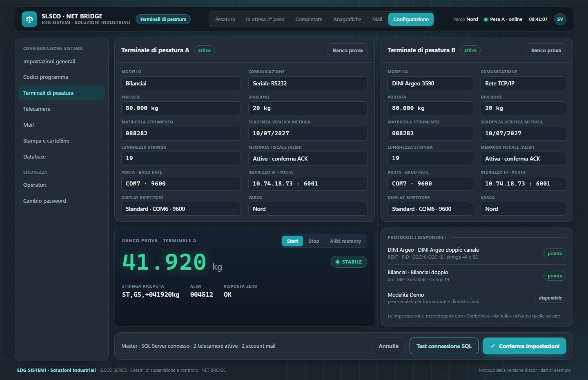
Task: Click the Modello field of Terminale A
Action: click(181, 83)
